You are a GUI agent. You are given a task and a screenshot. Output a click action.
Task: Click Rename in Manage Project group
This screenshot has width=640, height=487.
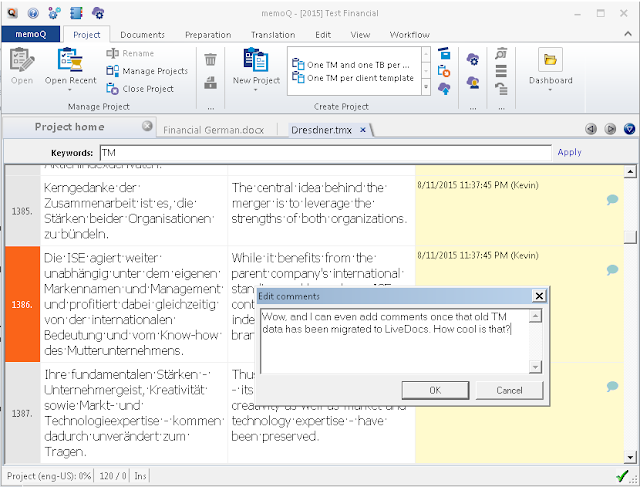click(x=130, y=53)
